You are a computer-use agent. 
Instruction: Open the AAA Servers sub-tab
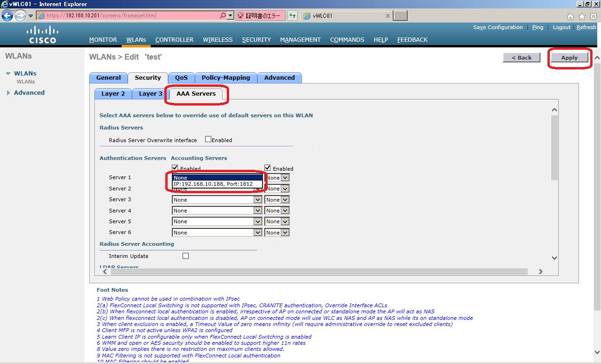196,94
